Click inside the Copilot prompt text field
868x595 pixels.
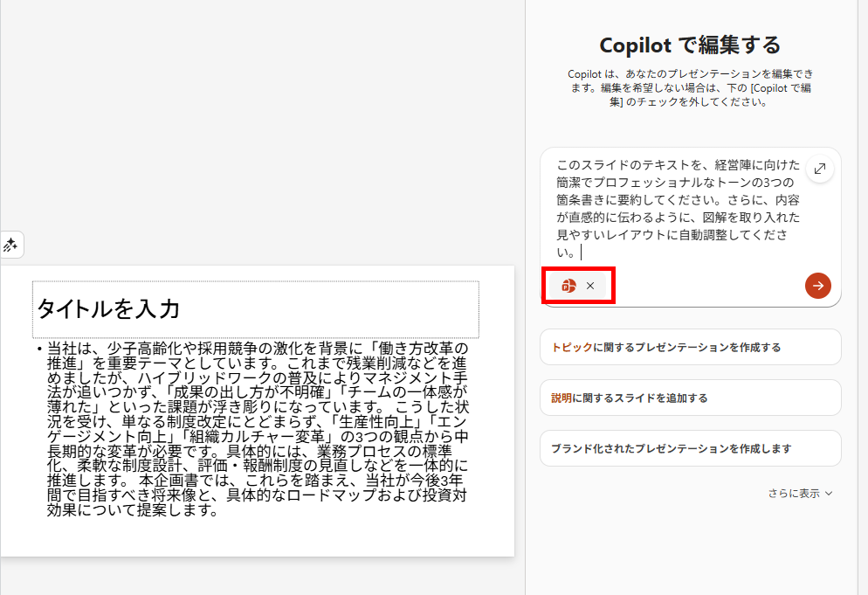(x=678, y=208)
